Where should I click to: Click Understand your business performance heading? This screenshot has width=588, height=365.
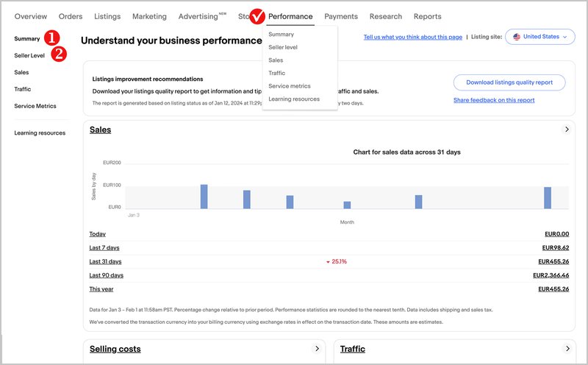pyautogui.click(x=171, y=40)
